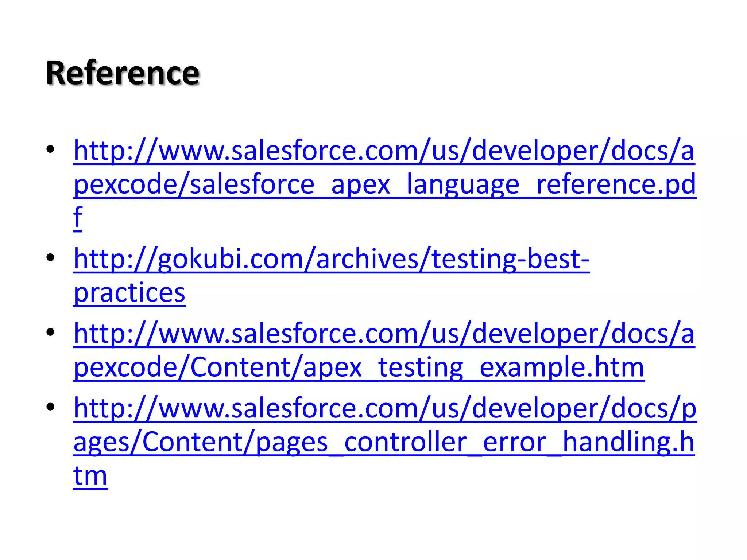
Task: Click the bullet before the first link
Action: coord(50,149)
